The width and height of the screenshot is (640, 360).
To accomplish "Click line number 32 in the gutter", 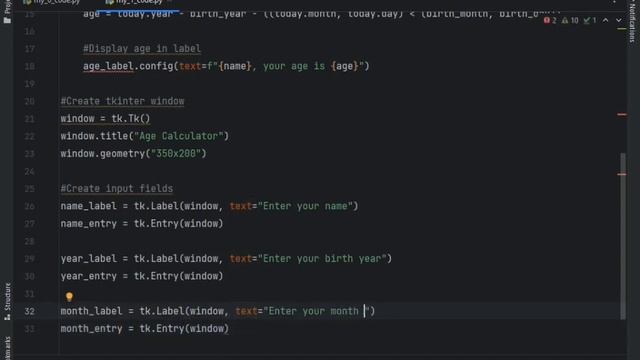I will point(29,311).
